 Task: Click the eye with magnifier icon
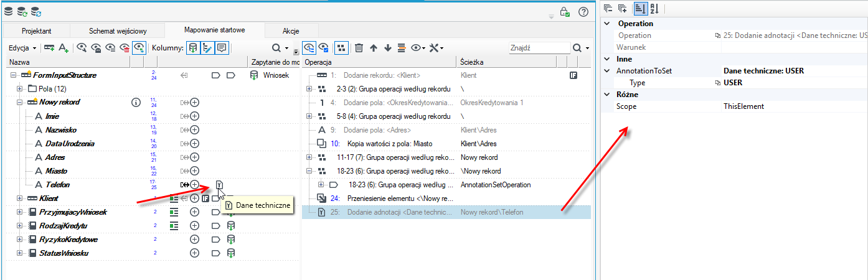click(x=83, y=48)
